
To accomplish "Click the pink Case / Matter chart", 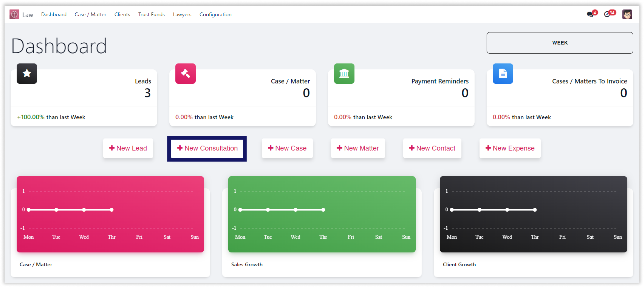I will (110, 214).
